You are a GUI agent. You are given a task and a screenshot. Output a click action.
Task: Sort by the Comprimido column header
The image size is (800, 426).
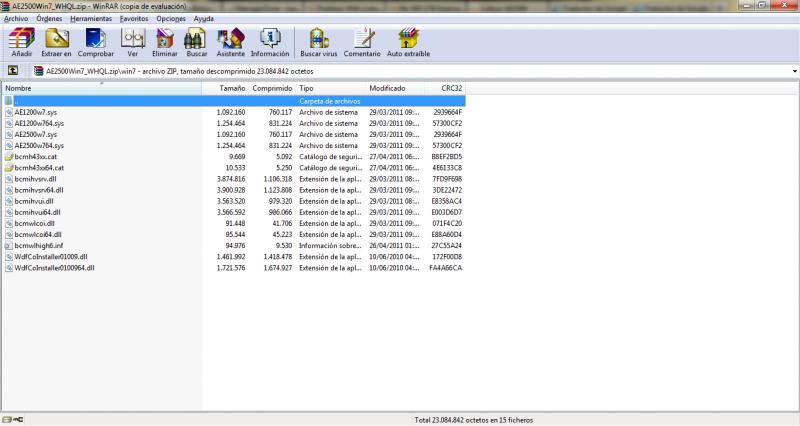(x=272, y=88)
